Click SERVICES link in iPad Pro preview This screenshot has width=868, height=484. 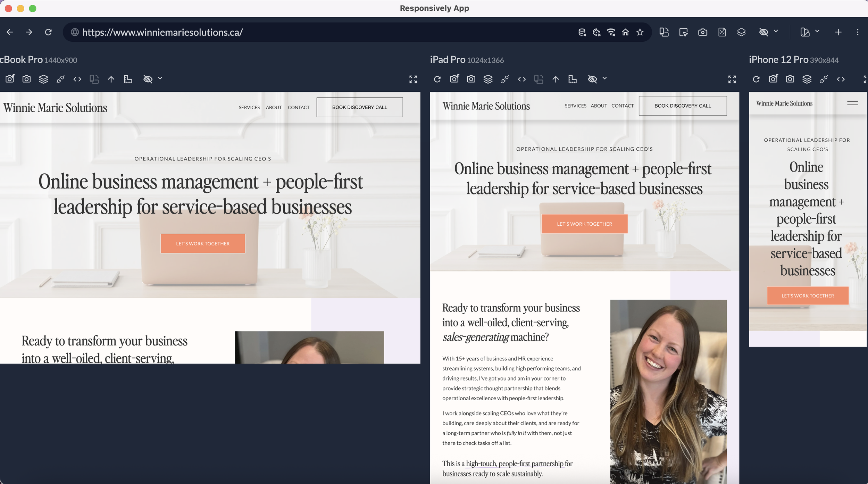click(575, 106)
